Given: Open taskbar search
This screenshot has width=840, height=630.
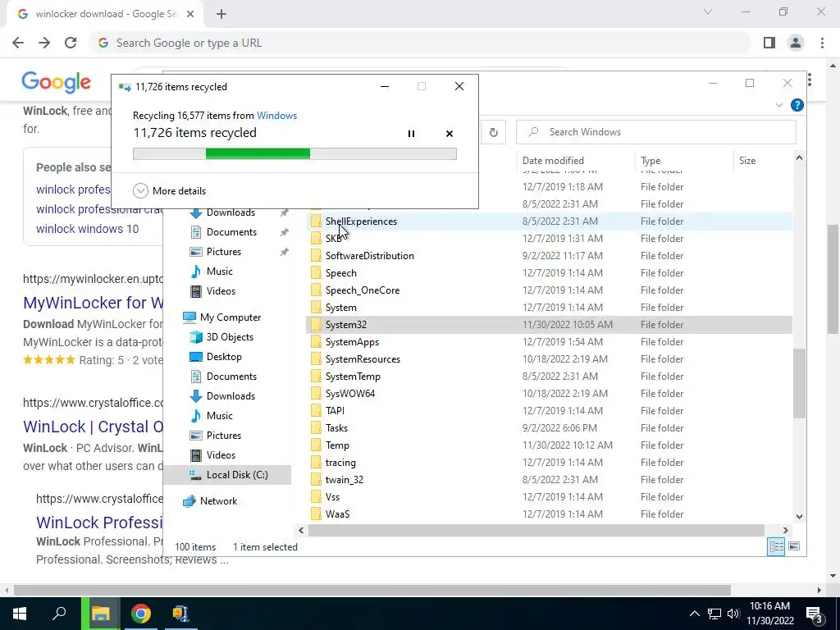Looking at the screenshot, I should pyautogui.click(x=59, y=614).
